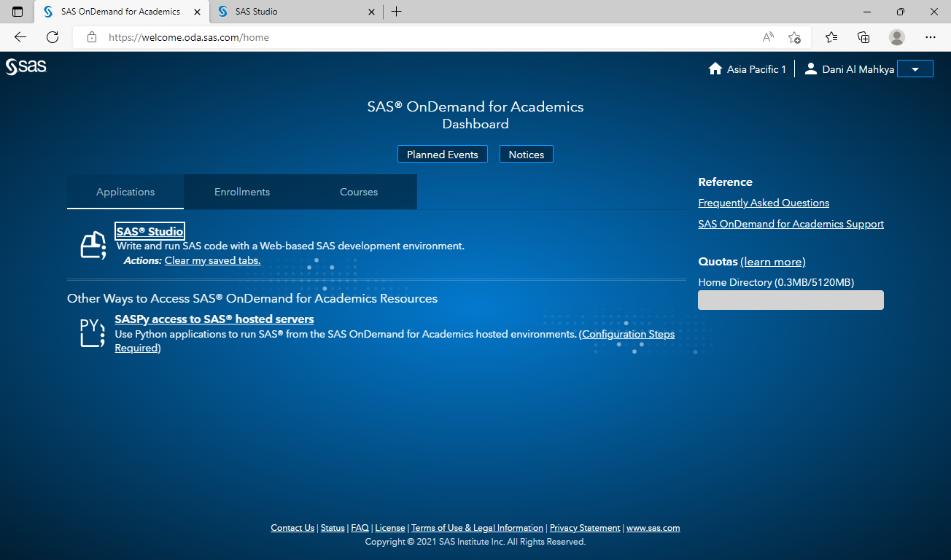Open the www.sas.com footer link
This screenshot has width=951, height=560.
[653, 528]
